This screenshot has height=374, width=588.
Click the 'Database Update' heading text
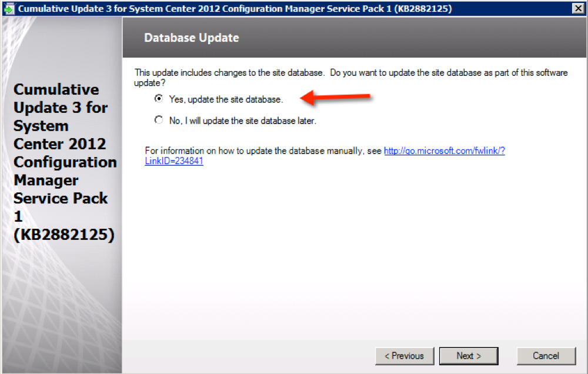(191, 38)
